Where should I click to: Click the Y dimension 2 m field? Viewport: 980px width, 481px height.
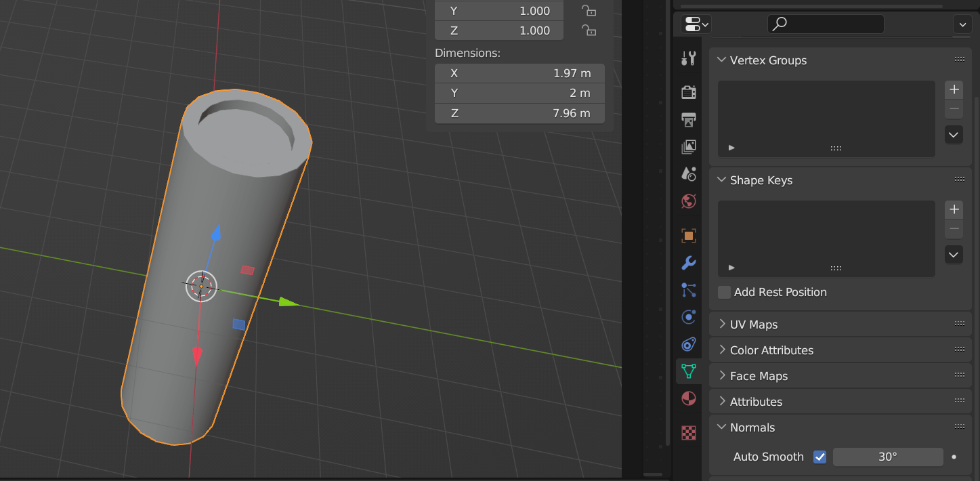[x=519, y=93]
